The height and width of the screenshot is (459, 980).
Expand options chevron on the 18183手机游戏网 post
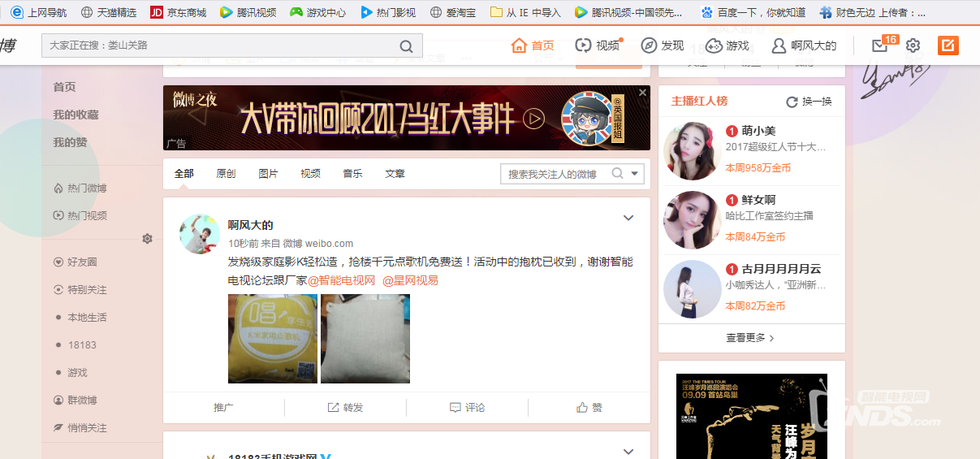[628, 452]
